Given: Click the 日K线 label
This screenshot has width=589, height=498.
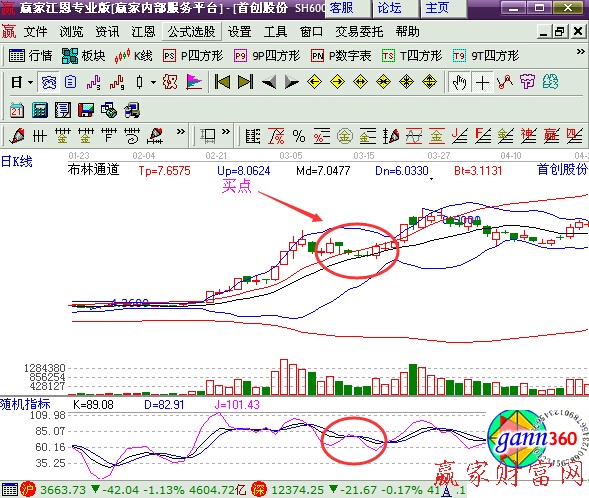Looking at the screenshot, I should coord(17,161).
